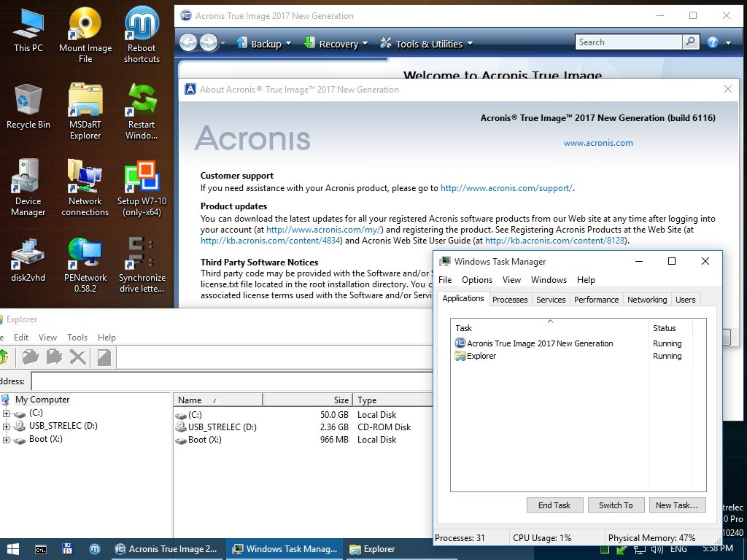Open the Device Manager shortcut
The width and height of the screenshot is (747, 560).
click(28, 188)
